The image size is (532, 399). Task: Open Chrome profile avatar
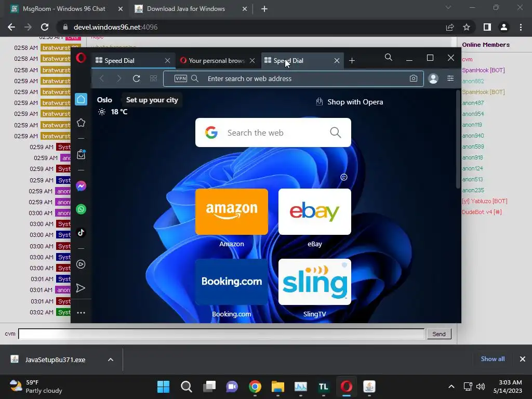click(504, 27)
